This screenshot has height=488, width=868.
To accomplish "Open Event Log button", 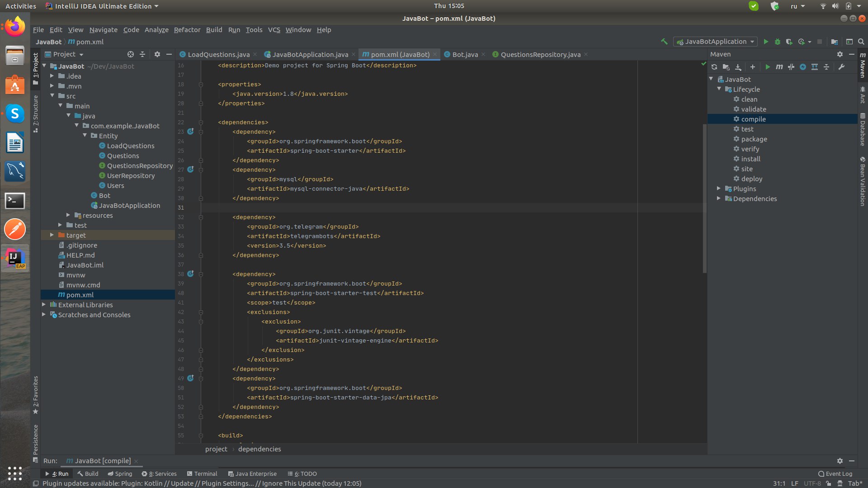I will click(835, 474).
